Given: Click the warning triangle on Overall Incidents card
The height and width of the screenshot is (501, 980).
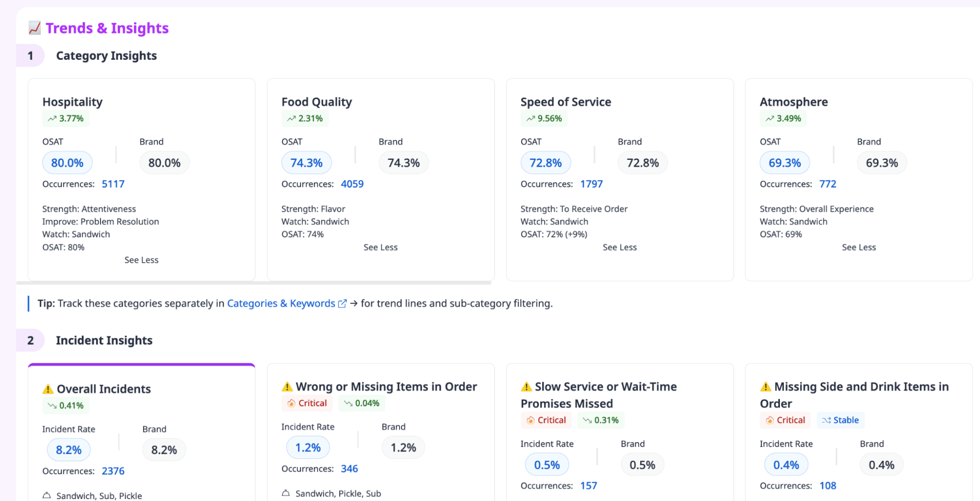Looking at the screenshot, I should pyautogui.click(x=48, y=388).
